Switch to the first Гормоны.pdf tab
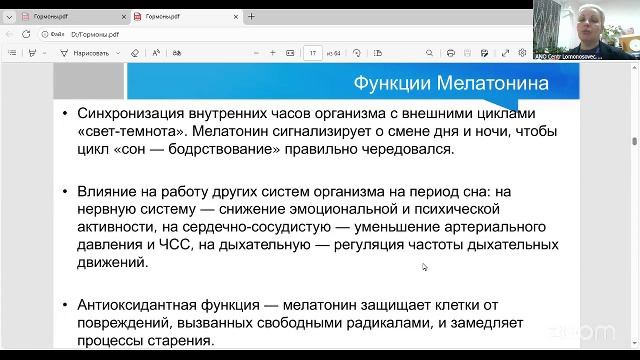Viewport: 640px width, 360px height. [x=74, y=17]
